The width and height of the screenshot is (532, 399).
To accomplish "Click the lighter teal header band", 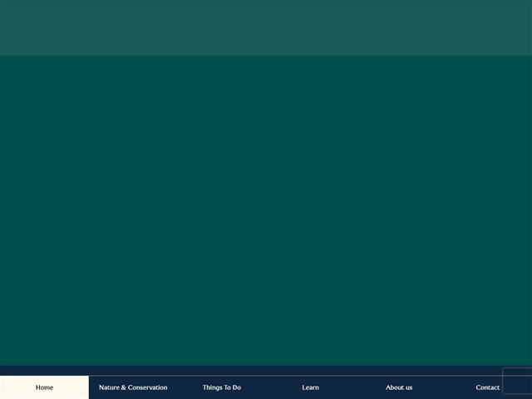I will [266, 27].
